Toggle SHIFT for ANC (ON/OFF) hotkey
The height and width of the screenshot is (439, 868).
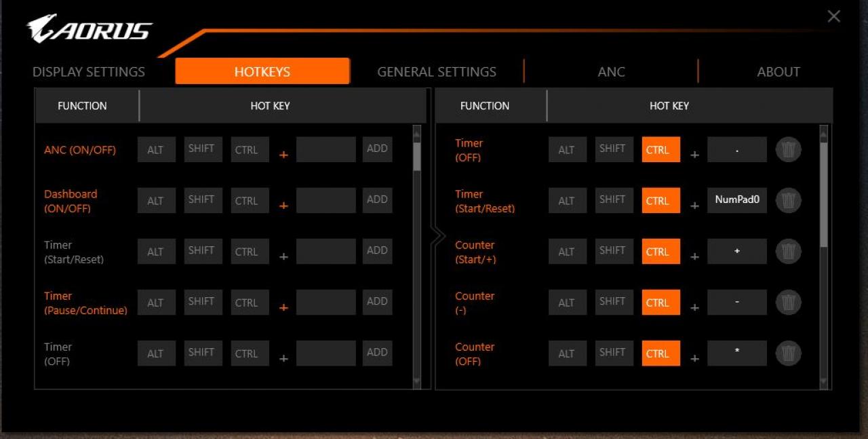coord(203,150)
